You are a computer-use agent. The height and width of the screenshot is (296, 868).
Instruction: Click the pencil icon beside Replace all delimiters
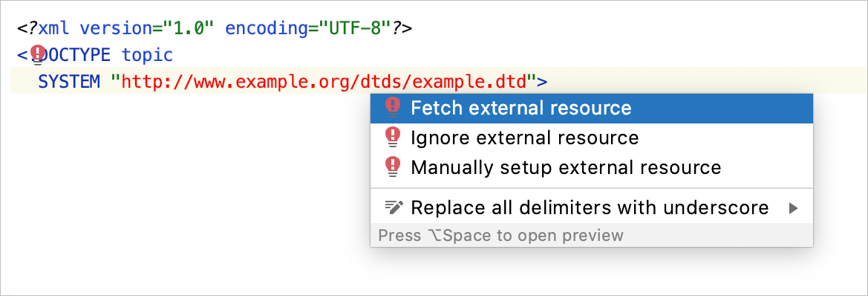click(x=394, y=207)
